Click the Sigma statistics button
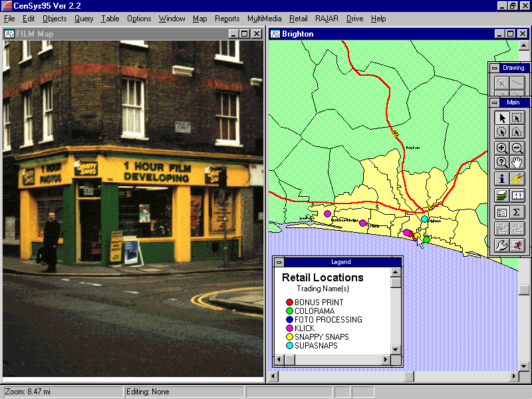 tap(517, 212)
